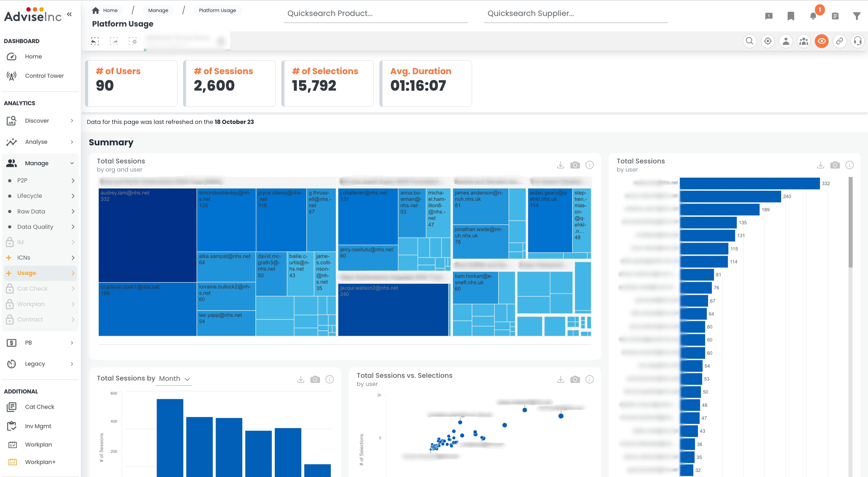Click the link chain icon
Screen dimensions: 868x477
(x=839, y=41)
